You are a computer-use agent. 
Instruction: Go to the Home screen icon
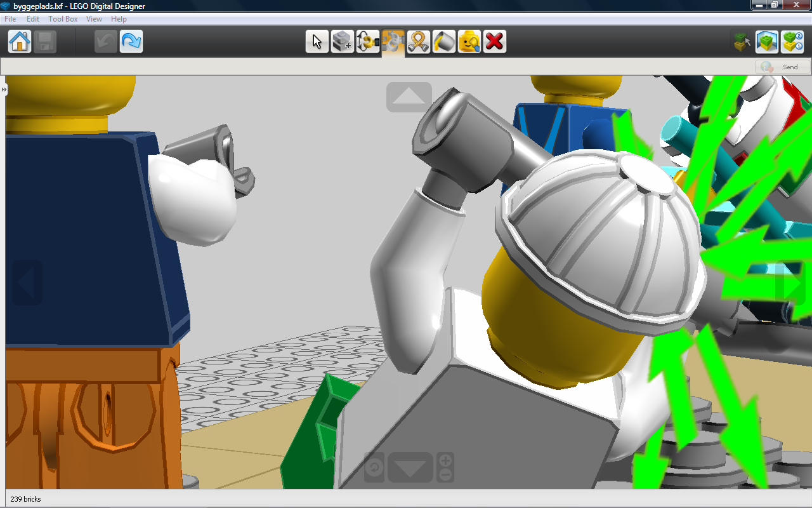click(x=20, y=42)
